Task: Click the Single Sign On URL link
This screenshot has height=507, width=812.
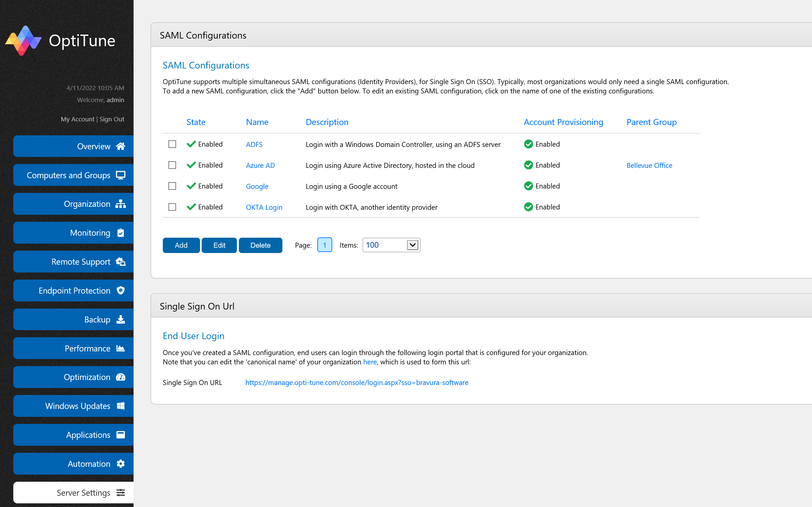Action: [x=356, y=383]
